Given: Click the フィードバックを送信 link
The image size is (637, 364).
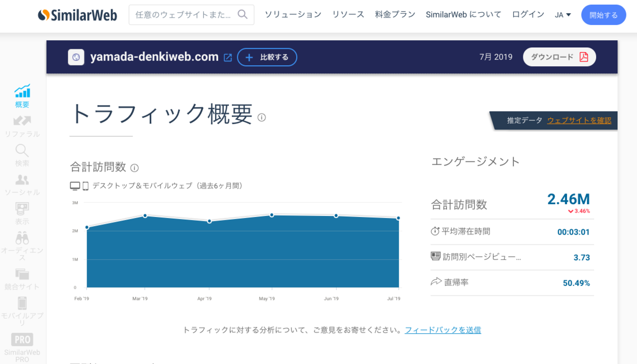Looking at the screenshot, I should 443,330.
